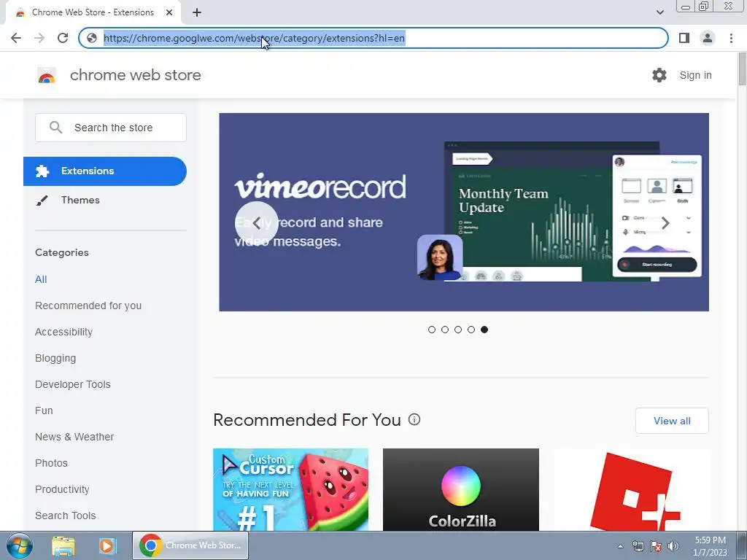Viewport: 747px width, 560px height.
Task: Select the fourth carousel dot
Action: click(471, 330)
